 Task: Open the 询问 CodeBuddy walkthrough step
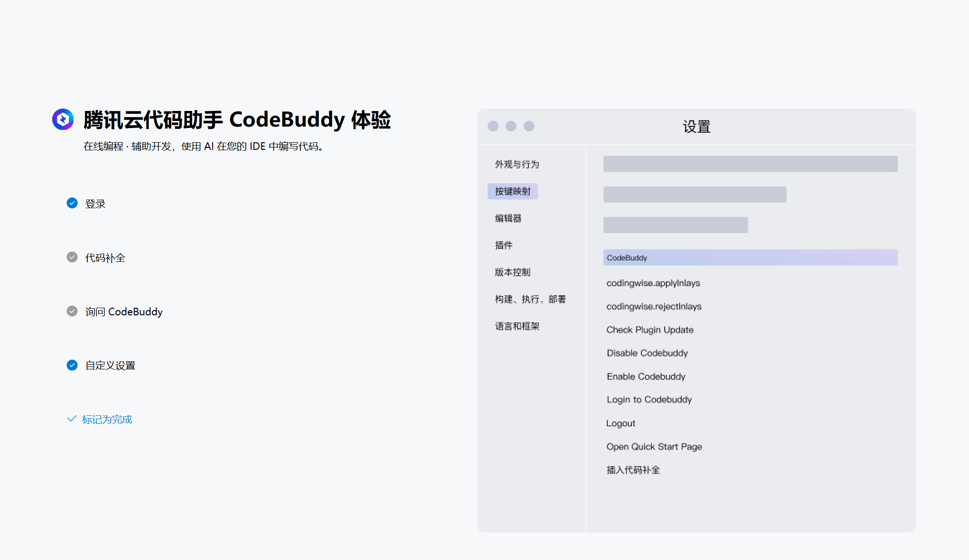124,312
